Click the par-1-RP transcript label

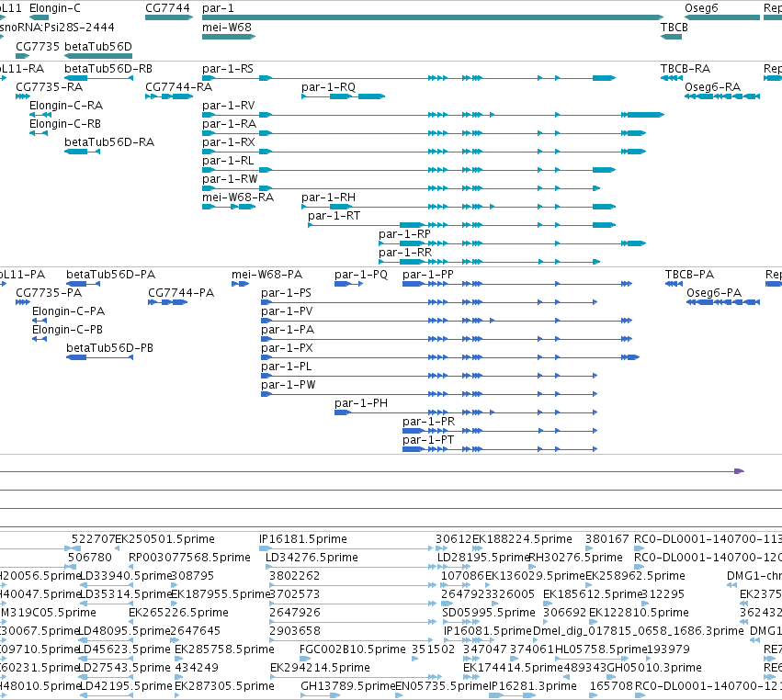pos(404,234)
